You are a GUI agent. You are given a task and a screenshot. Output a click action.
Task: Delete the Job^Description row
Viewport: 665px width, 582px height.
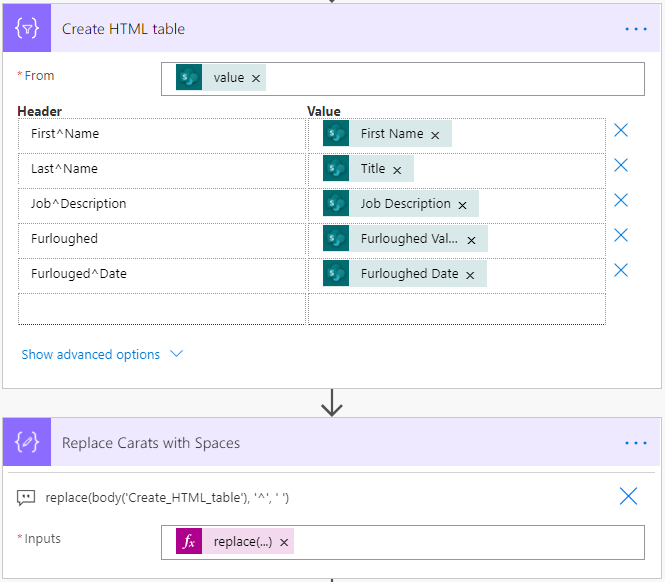point(621,200)
